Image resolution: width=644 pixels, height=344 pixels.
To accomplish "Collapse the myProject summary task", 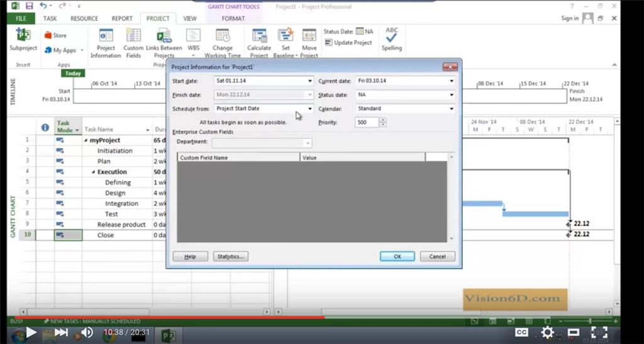I will 86,140.
